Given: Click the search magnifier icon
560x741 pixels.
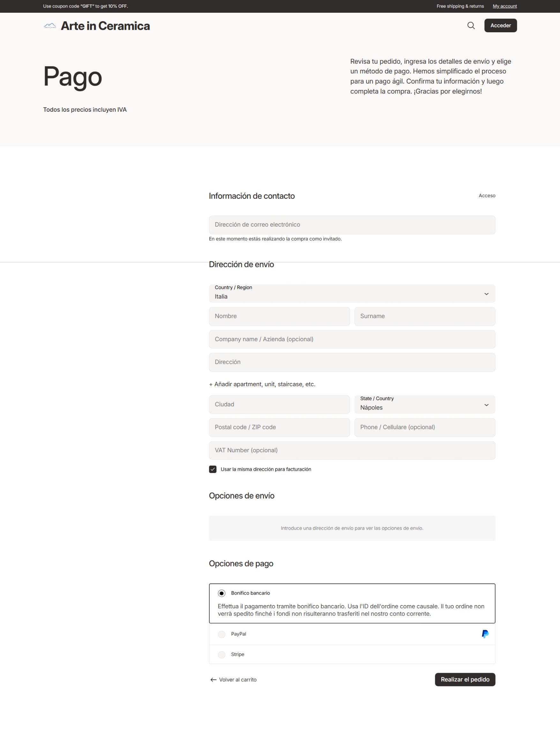Looking at the screenshot, I should coord(471,26).
